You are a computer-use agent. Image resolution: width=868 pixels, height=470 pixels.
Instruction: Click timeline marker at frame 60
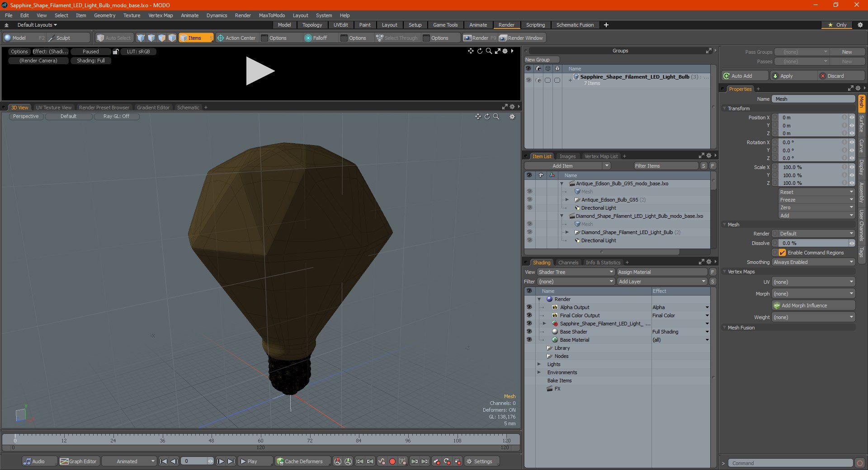click(x=260, y=440)
